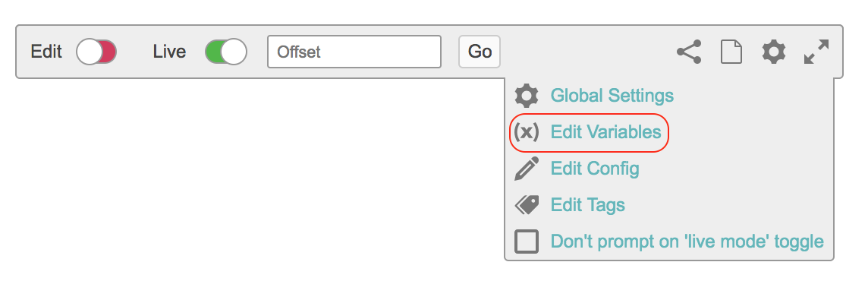Screen dimensions: 868x281
Task: Click the Live label text
Action: [169, 52]
